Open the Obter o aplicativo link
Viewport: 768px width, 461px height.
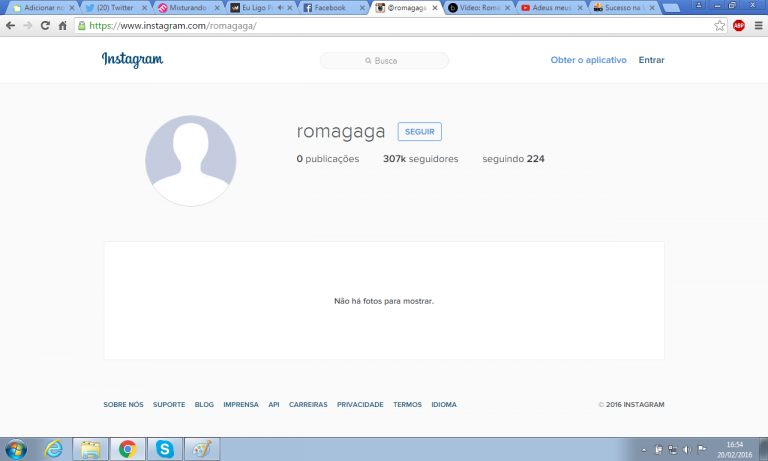pyautogui.click(x=588, y=60)
